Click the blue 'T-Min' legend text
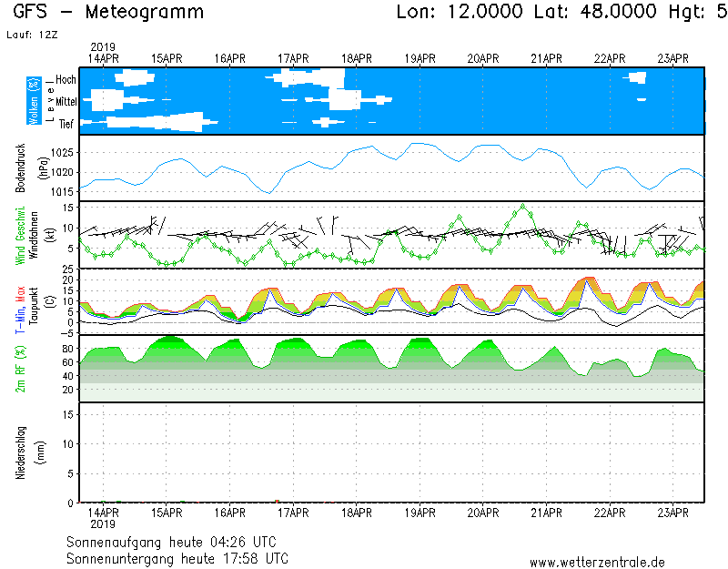This screenshot has width=728, height=569. 20,319
